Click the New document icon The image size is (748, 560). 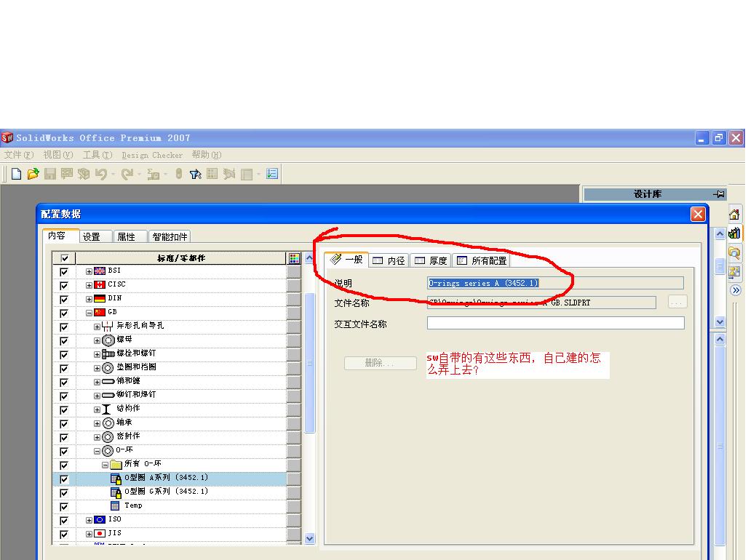point(16,174)
